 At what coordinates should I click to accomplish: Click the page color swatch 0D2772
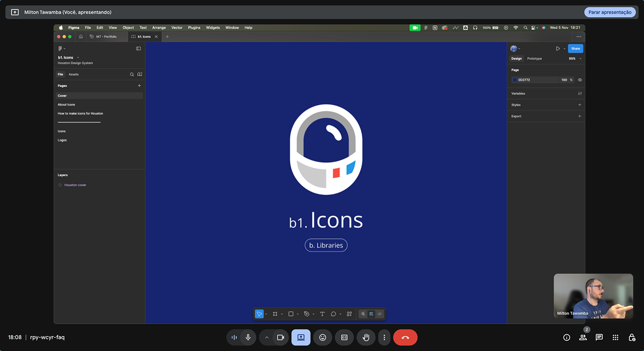[515, 80]
